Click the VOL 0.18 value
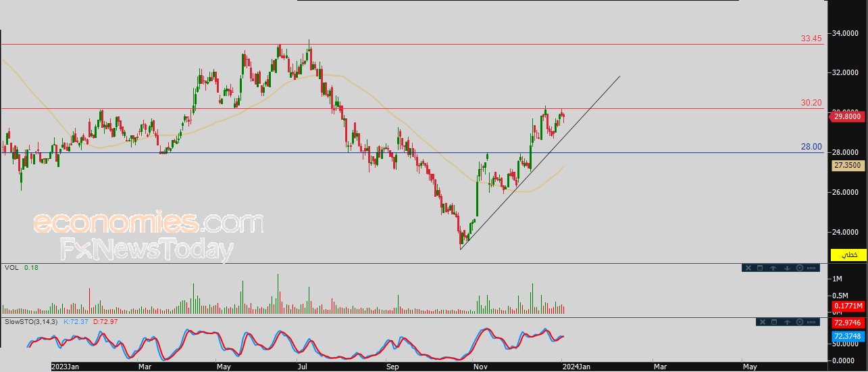The image size is (868, 372). coord(31,268)
